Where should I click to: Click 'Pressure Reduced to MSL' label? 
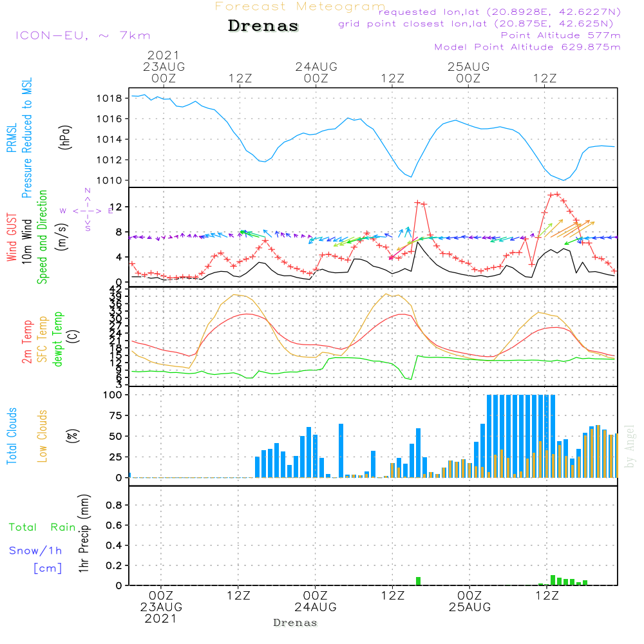[26, 138]
